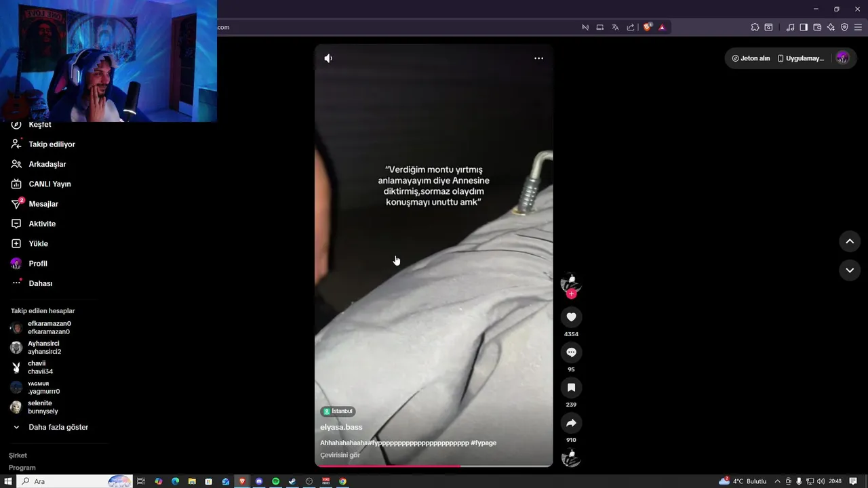This screenshot has width=868, height=488.
Task: Open File Explorer from the taskbar
Action: click(192, 481)
